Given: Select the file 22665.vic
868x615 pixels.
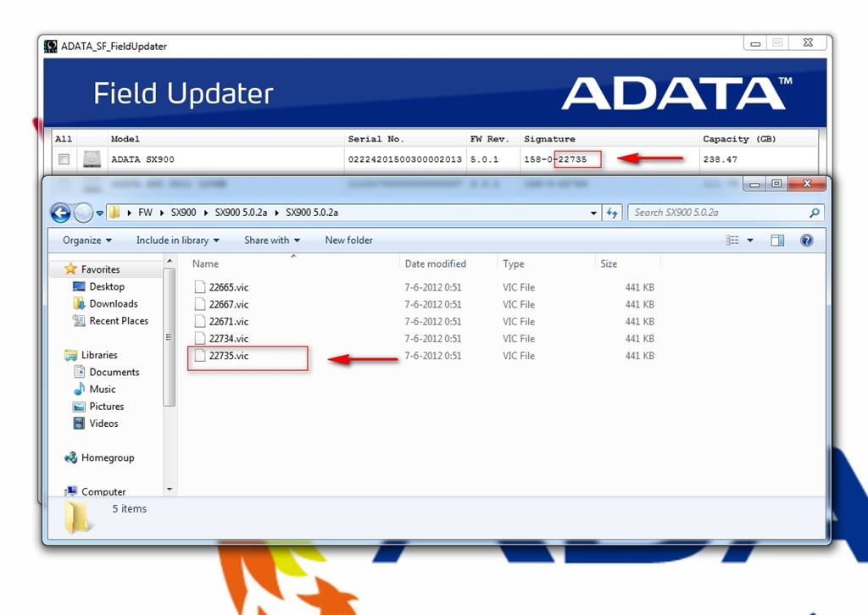Looking at the screenshot, I should click(x=229, y=287).
